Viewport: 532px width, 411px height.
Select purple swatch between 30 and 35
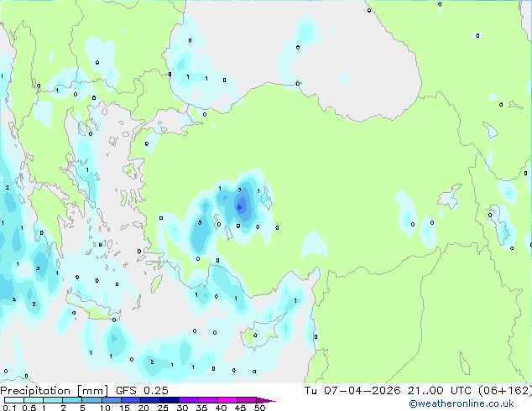[188, 400]
